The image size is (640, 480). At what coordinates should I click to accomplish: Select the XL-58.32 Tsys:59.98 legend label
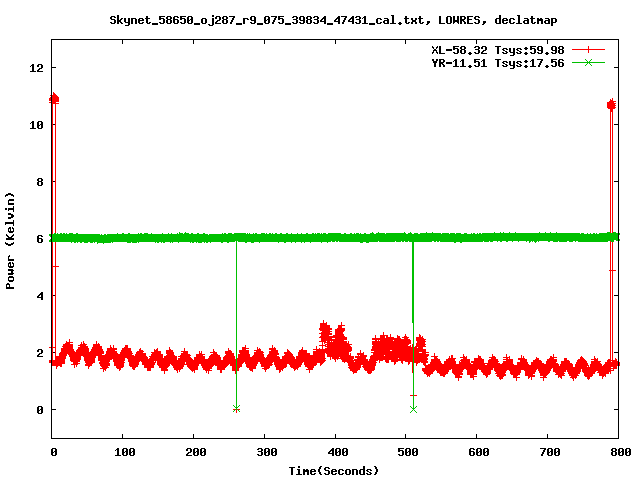pos(498,50)
